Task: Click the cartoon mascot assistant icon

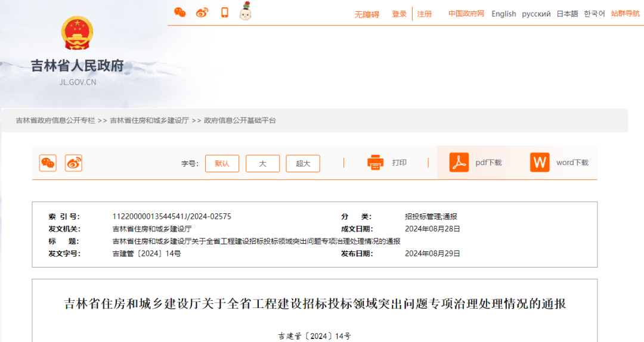Action: (x=245, y=11)
